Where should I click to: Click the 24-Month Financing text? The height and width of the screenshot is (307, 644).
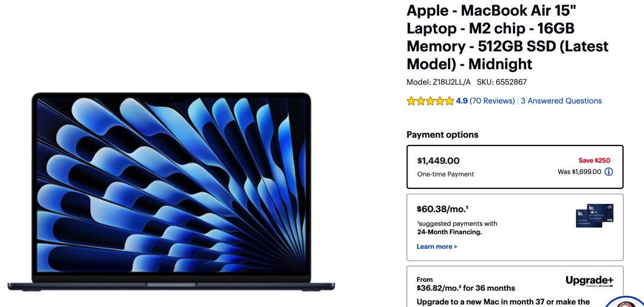click(449, 232)
